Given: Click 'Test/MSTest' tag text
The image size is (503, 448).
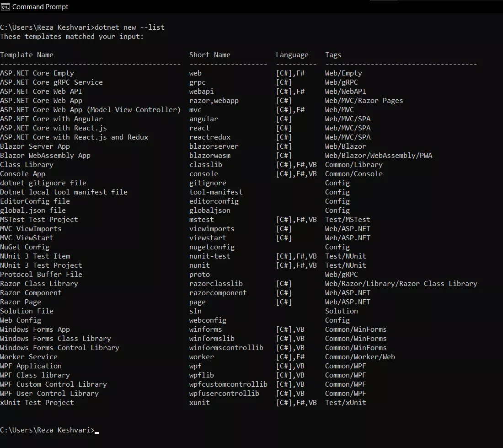Looking at the screenshot, I should click(x=348, y=220).
